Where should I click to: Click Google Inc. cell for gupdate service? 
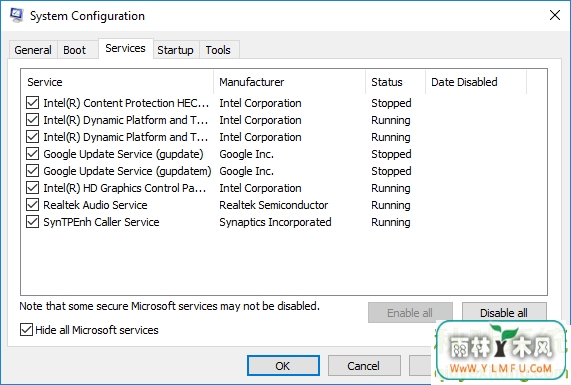coord(247,154)
